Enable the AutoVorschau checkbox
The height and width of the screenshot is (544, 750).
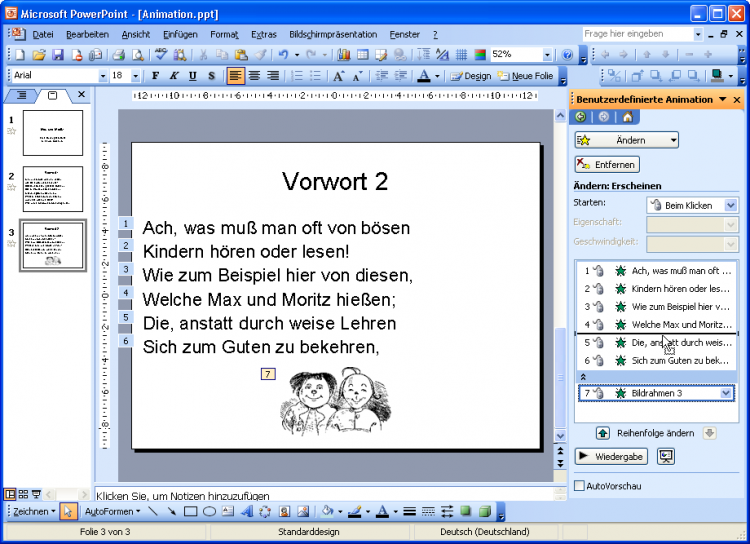580,486
